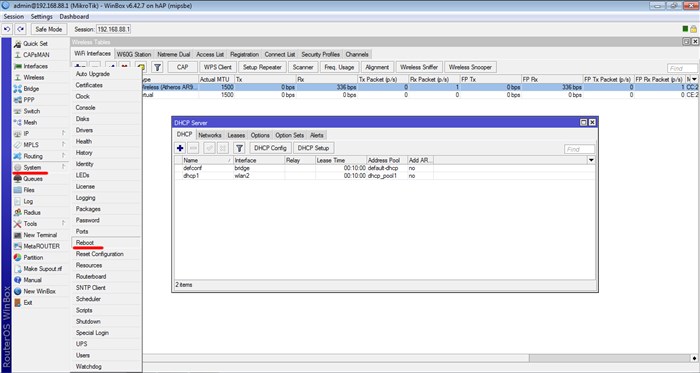The image size is (700, 373).
Task: Switch to W60G Station tab
Action: point(133,54)
